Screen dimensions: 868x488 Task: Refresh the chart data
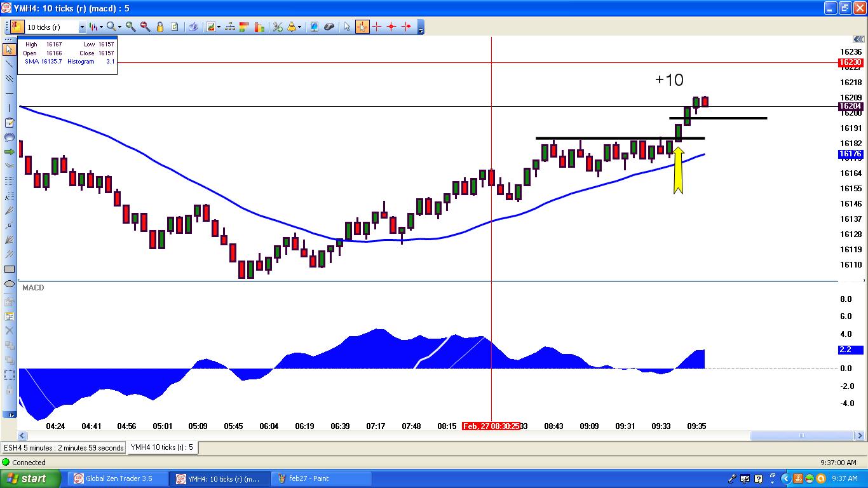click(x=175, y=27)
